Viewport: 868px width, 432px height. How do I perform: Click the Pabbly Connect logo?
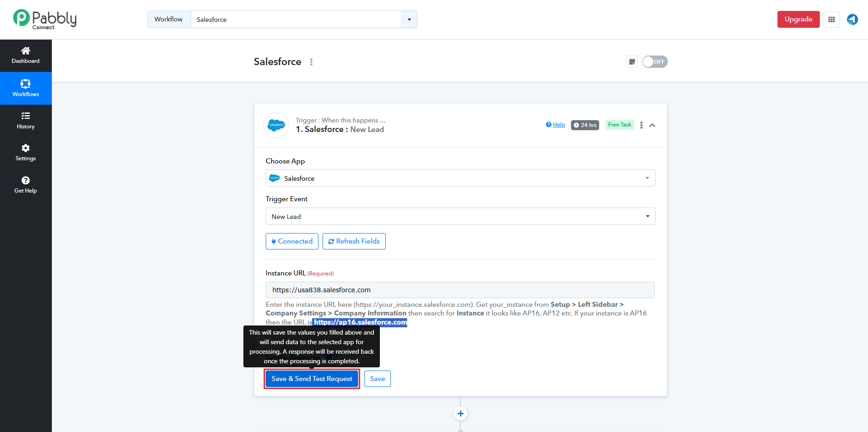pos(45,20)
